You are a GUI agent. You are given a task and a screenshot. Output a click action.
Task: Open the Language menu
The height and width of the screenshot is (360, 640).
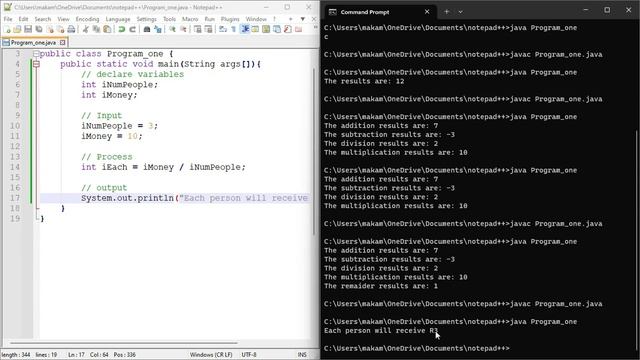click(x=118, y=19)
